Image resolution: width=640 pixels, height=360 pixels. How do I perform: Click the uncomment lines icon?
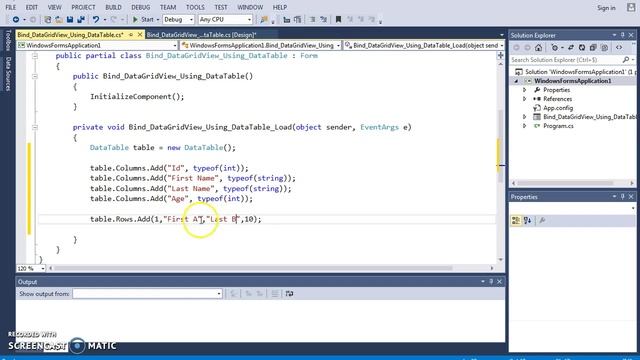tap(323, 19)
